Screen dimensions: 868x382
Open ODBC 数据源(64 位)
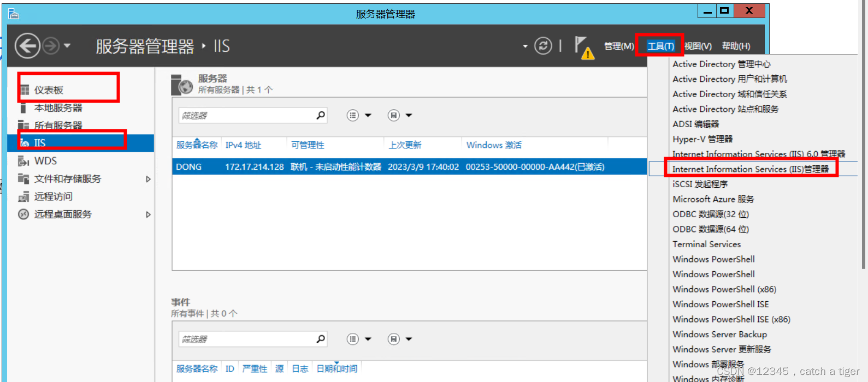pos(711,229)
